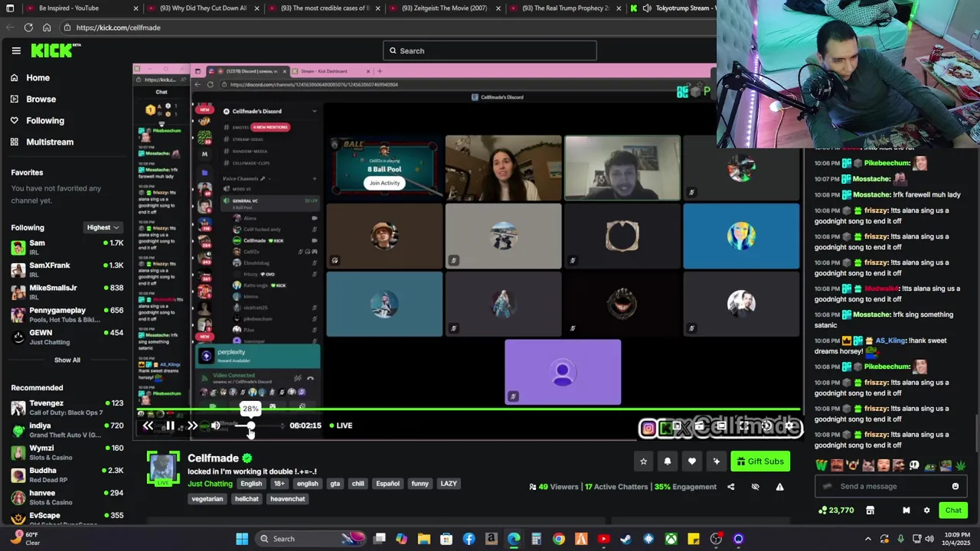Click the browser home button
The width and height of the screenshot is (980, 551).
point(47,28)
